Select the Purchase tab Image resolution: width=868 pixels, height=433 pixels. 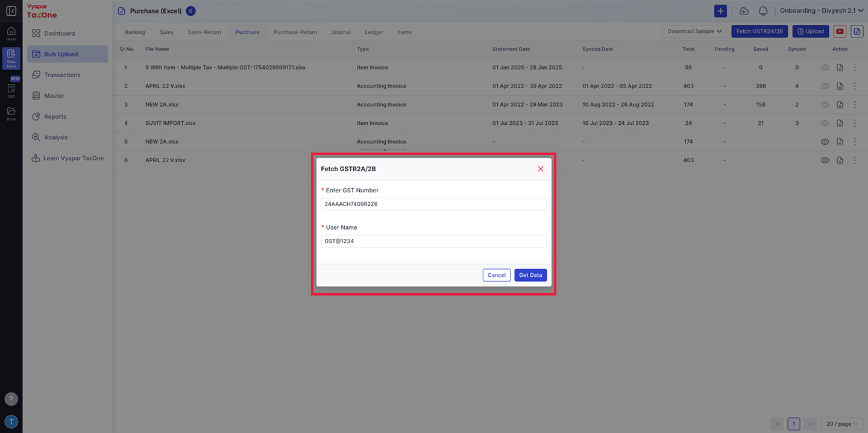coord(248,32)
